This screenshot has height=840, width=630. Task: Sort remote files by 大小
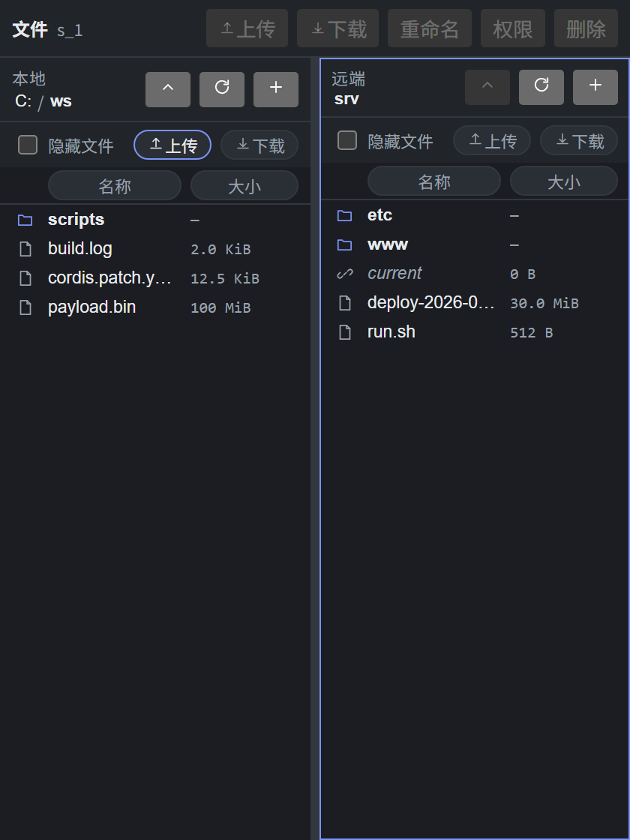point(563,181)
